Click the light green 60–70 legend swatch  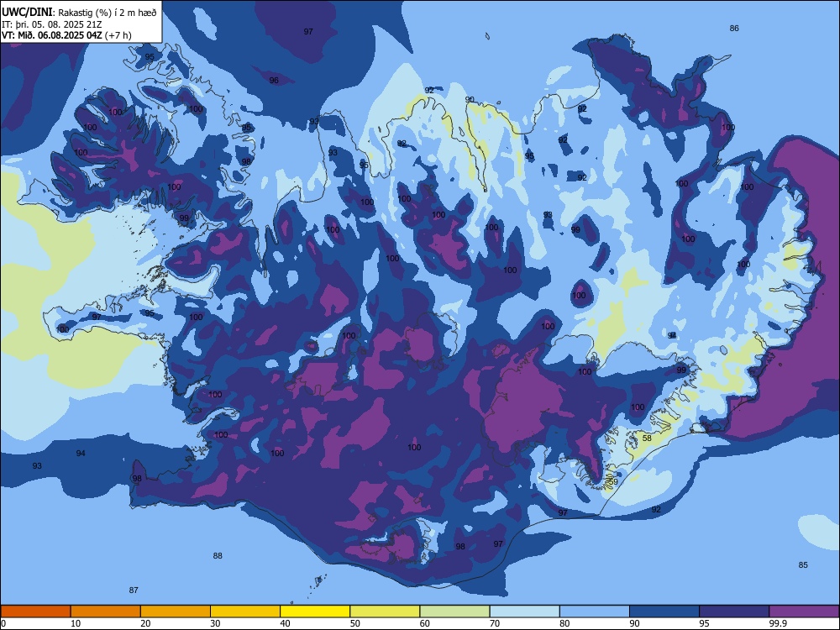[x=454, y=612]
